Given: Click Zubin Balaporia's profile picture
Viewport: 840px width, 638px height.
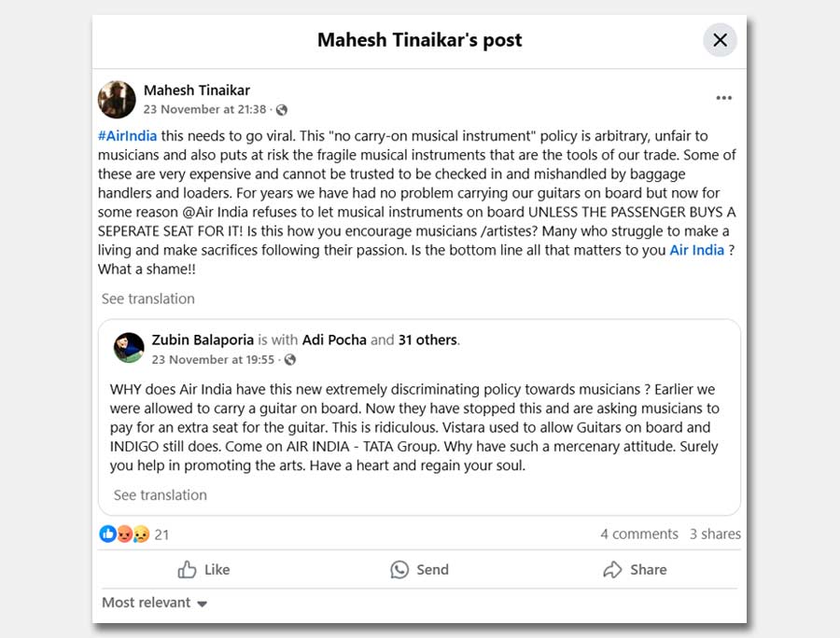Looking at the screenshot, I should (x=129, y=348).
